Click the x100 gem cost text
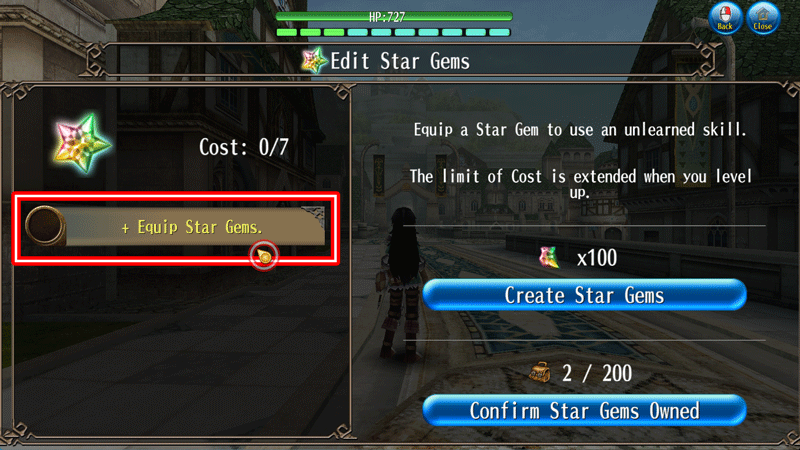Viewport: 800px width, 450px height. click(596, 258)
